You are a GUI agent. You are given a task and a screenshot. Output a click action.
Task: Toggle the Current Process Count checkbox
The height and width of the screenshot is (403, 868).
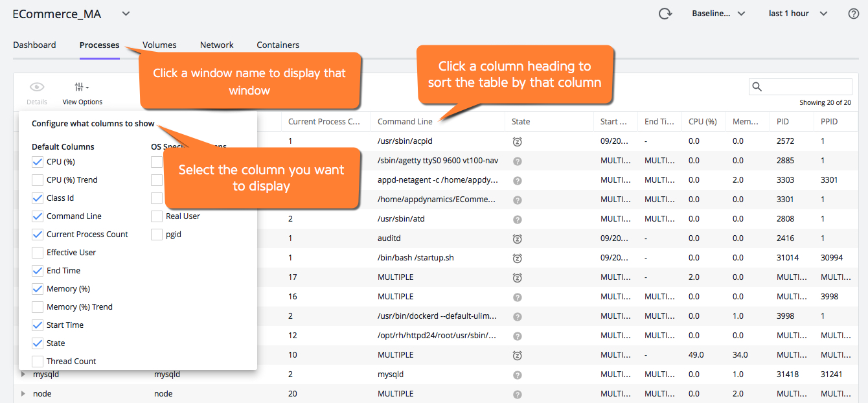tap(38, 235)
